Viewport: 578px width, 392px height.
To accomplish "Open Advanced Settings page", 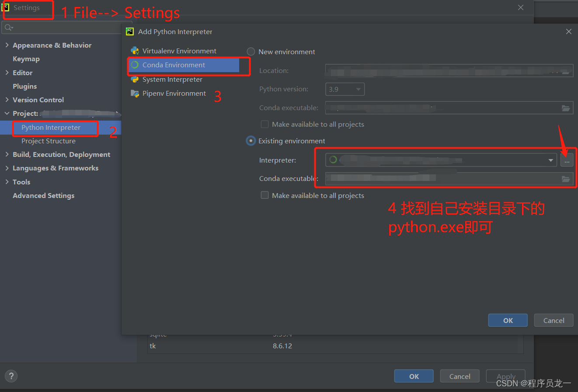I will point(44,195).
